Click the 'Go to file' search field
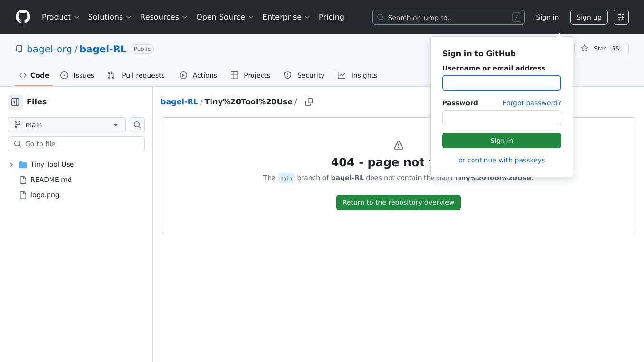 click(x=76, y=144)
